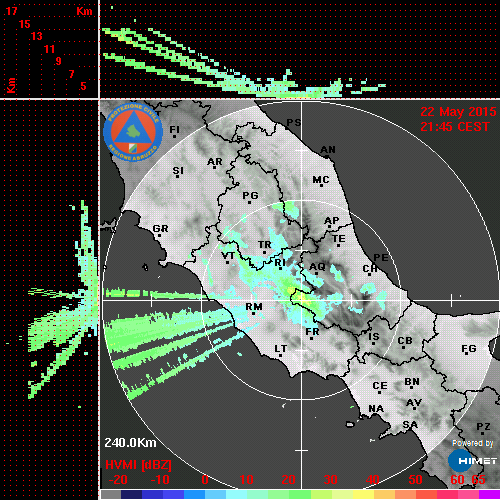Image resolution: width=500 pixels, height=500 pixels.
Task: Click the 'SA' city label
Action: (x=410, y=425)
